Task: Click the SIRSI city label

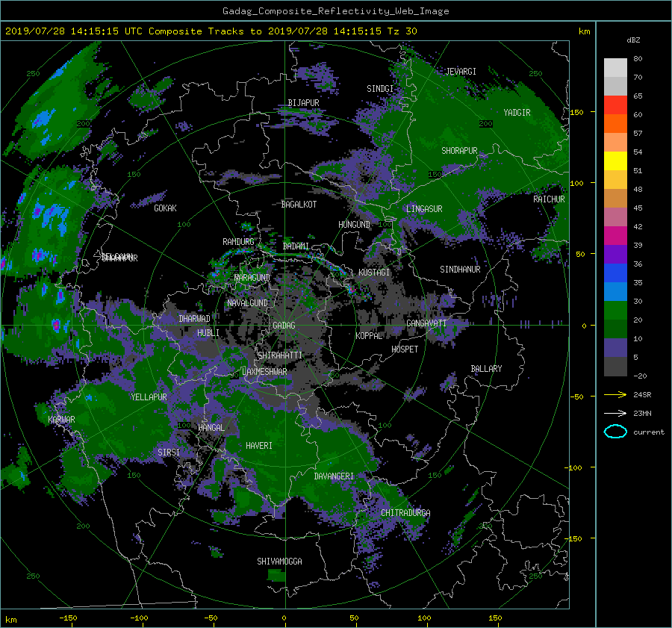Action: click(x=169, y=453)
